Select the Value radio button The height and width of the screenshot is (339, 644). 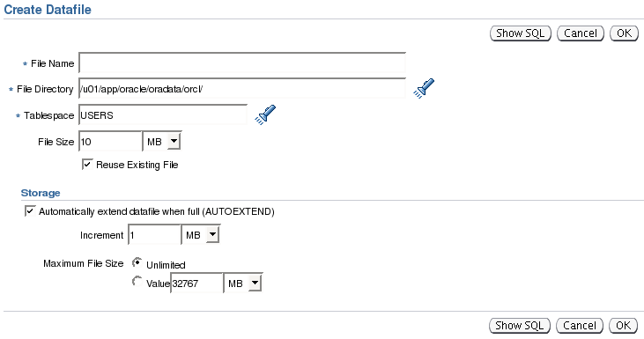(x=137, y=281)
